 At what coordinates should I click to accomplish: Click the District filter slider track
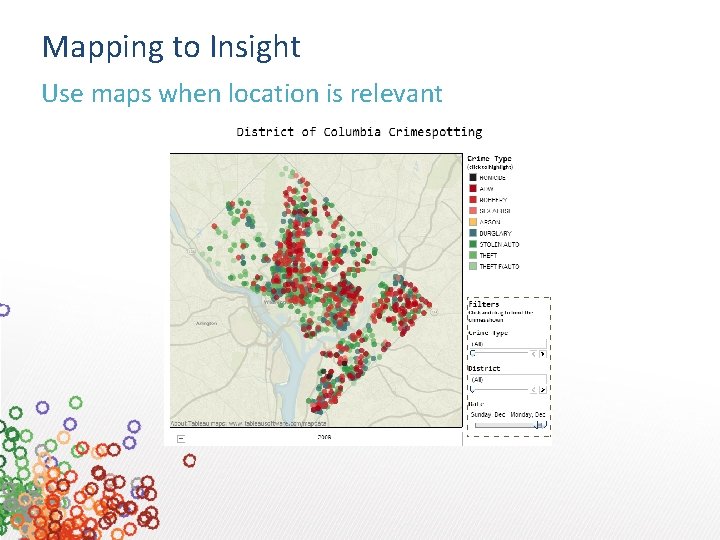pos(500,389)
